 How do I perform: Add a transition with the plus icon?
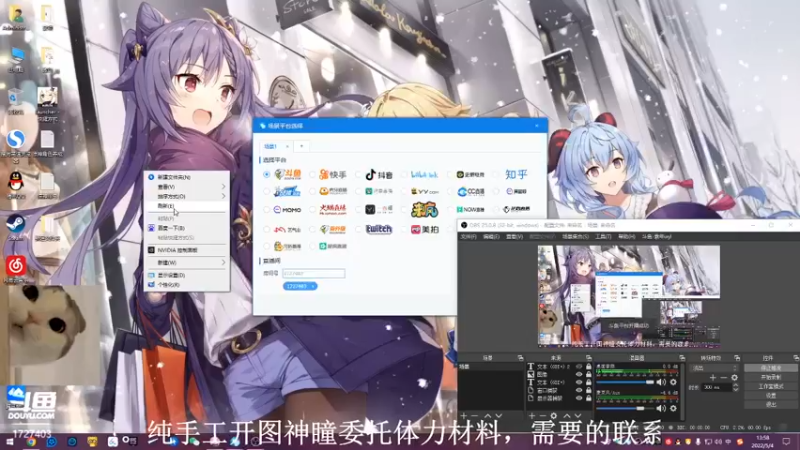coord(713,378)
